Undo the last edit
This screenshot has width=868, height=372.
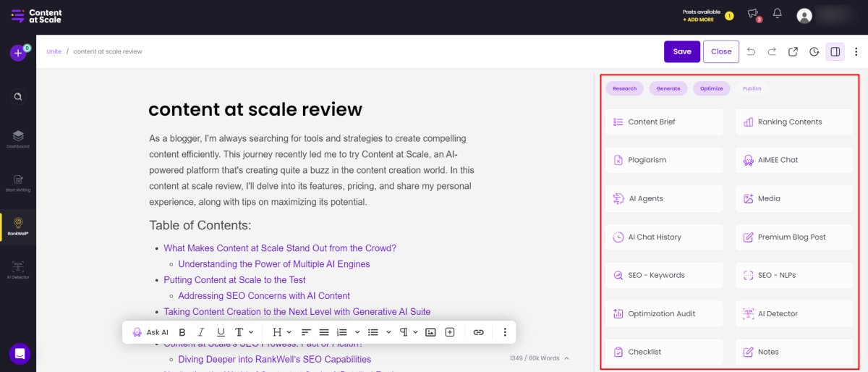click(x=752, y=51)
